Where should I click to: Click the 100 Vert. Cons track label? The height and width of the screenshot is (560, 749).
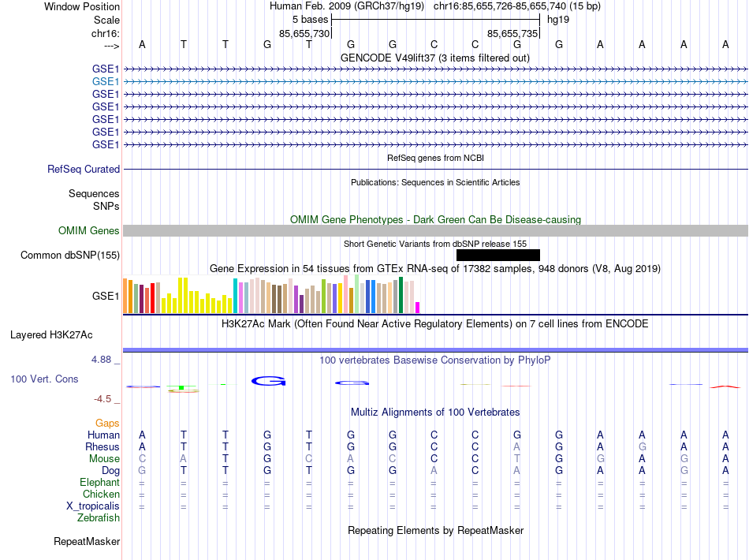coord(44,379)
